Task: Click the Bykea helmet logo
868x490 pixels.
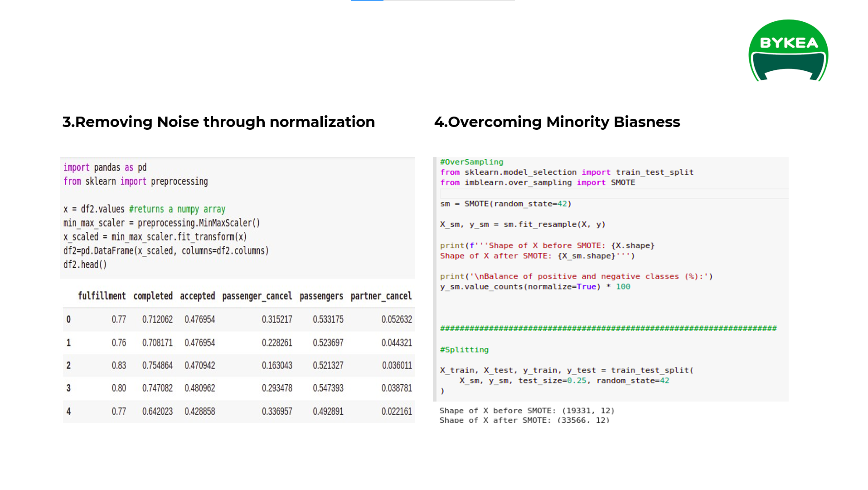Action: coord(788,50)
